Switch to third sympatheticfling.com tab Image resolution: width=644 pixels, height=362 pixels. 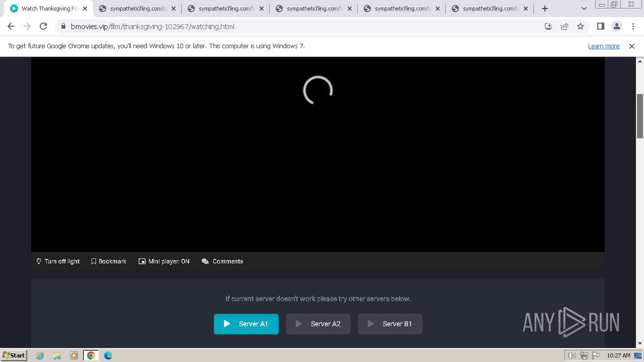pos(313,9)
